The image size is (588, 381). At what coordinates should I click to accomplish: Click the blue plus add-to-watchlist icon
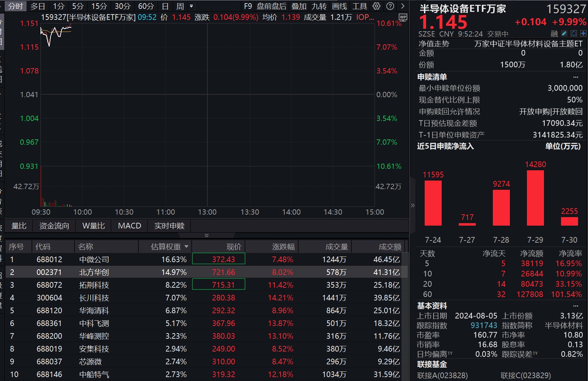[x=583, y=34]
